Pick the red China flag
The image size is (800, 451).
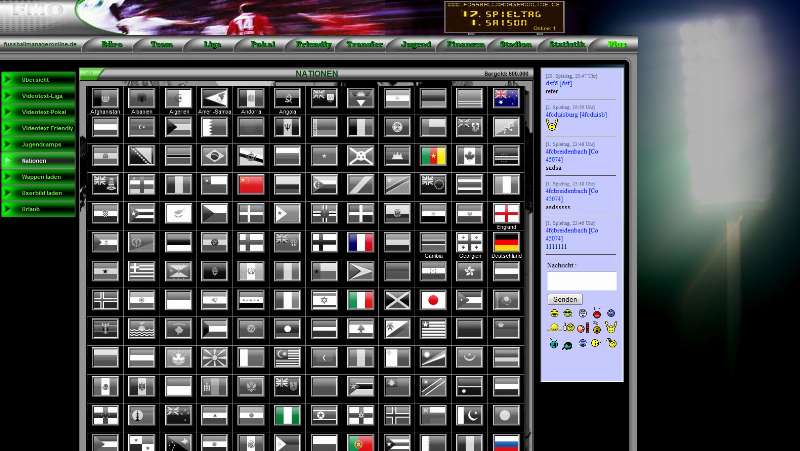pos(251,185)
